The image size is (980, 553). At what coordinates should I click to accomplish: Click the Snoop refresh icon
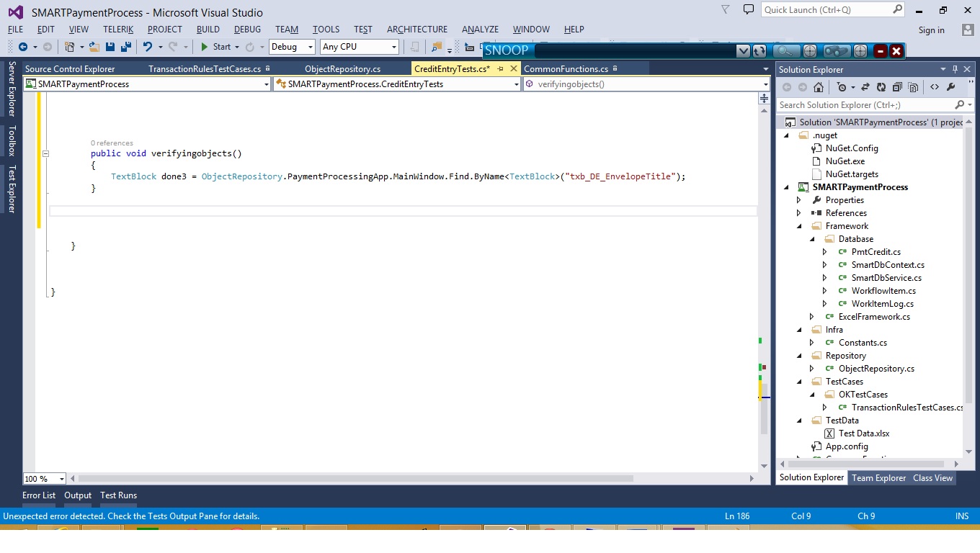click(x=759, y=51)
